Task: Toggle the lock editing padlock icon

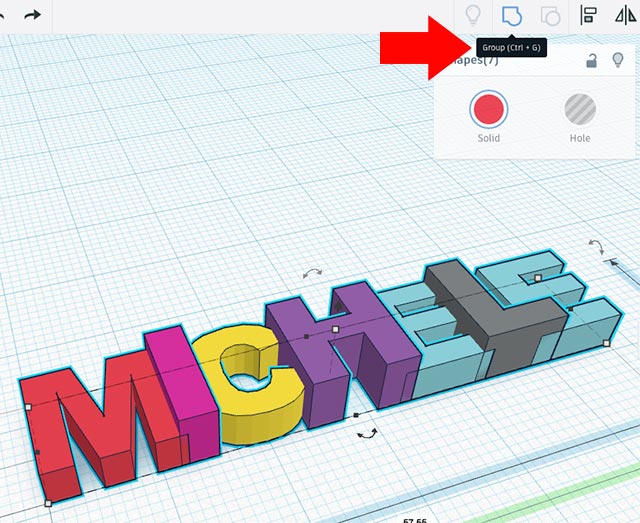Action: click(592, 61)
